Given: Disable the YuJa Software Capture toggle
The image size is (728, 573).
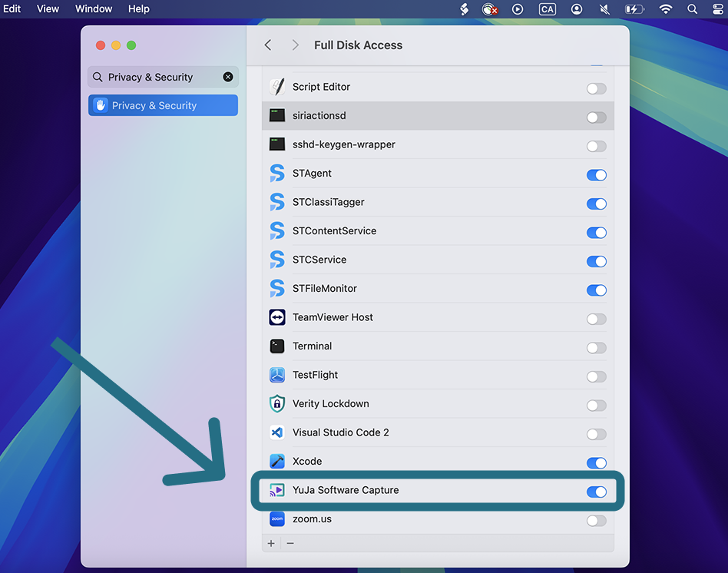Looking at the screenshot, I should click(597, 492).
